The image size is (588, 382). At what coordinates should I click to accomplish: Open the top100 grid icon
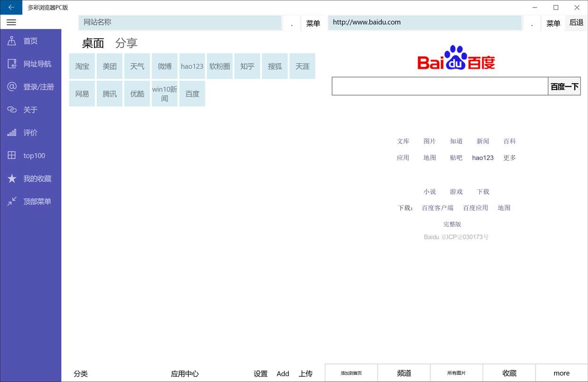[x=12, y=155]
